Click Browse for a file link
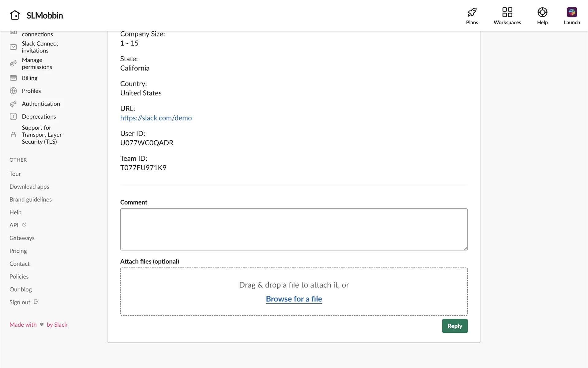Screen dimensions: 588x368 pyautogui.click(x=294, y=299)
